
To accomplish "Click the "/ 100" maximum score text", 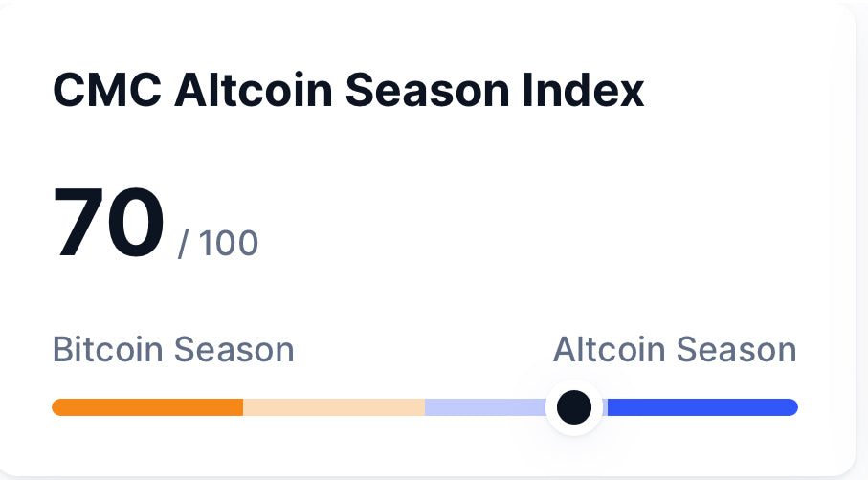I will tap(218, 244).
